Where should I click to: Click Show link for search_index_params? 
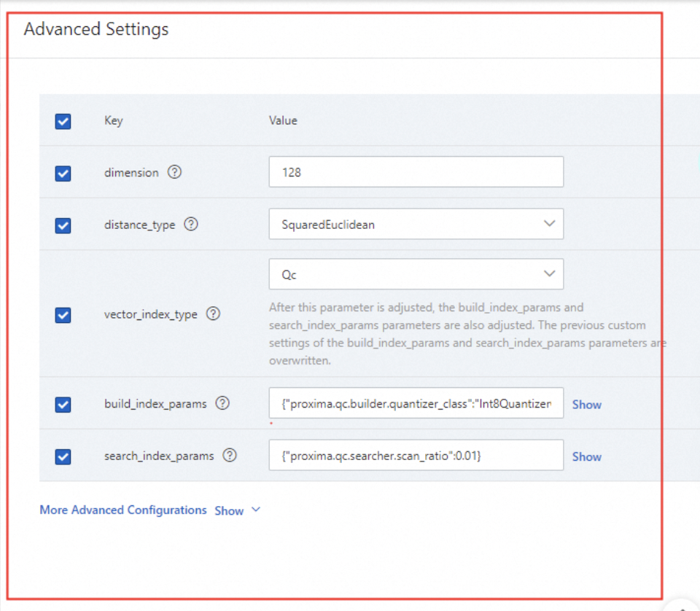point(586,456)
